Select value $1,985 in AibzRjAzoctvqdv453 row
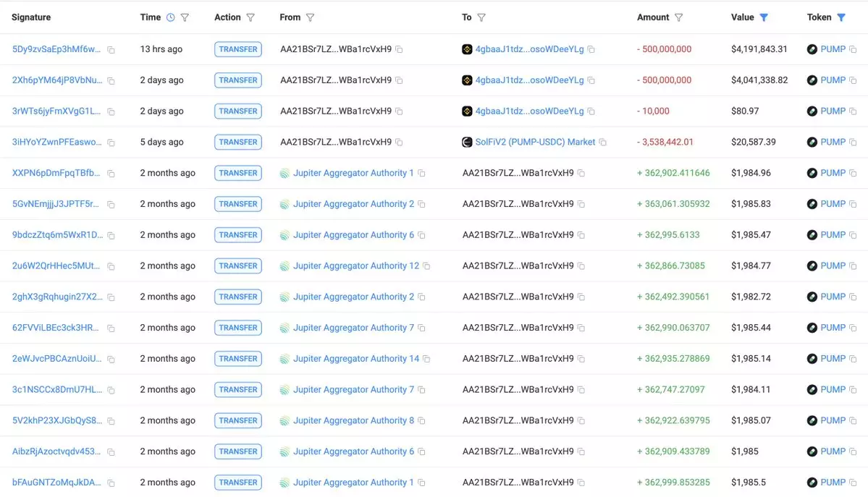This screenshot has width=868, height=497. point(745,451)
